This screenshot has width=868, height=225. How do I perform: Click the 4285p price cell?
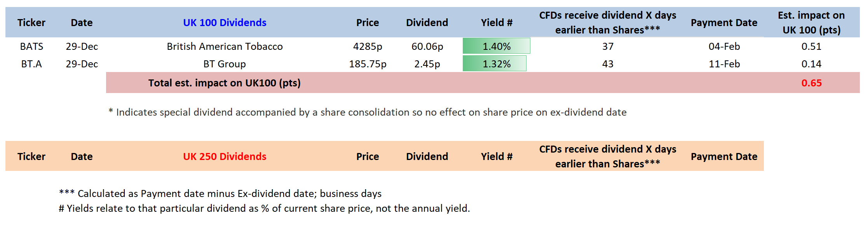pyautogui.click(x=368, y=46)
